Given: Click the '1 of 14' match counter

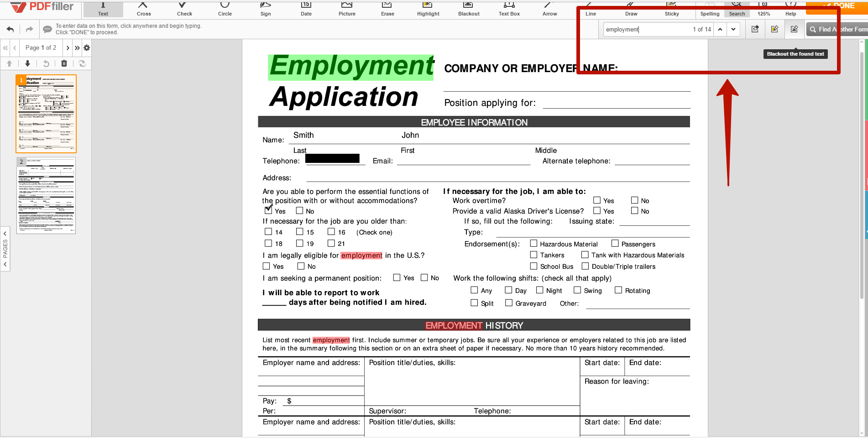Looking at the screenshot, I should [x=701, y=29].
